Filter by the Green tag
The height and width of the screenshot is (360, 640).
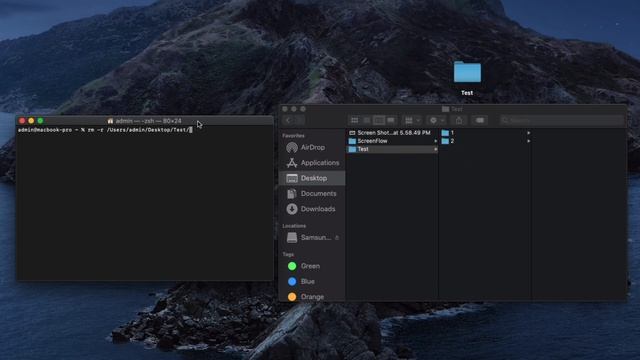pos(312,266)
